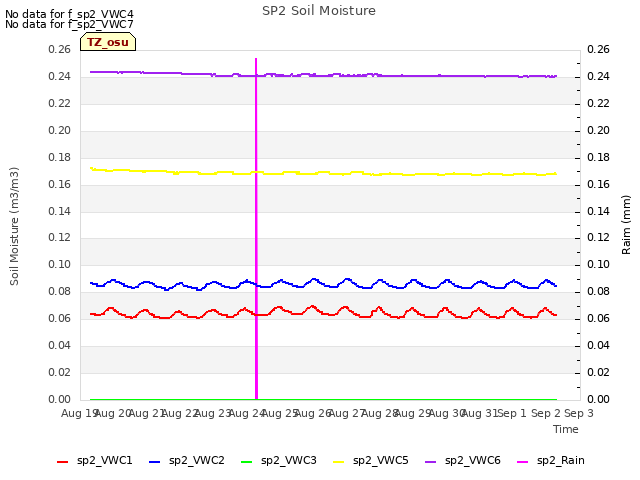This screenshot has width=640, height=480.
Task: Click the 'No data for f_sp2_VWC7' message
Action: 69,24
